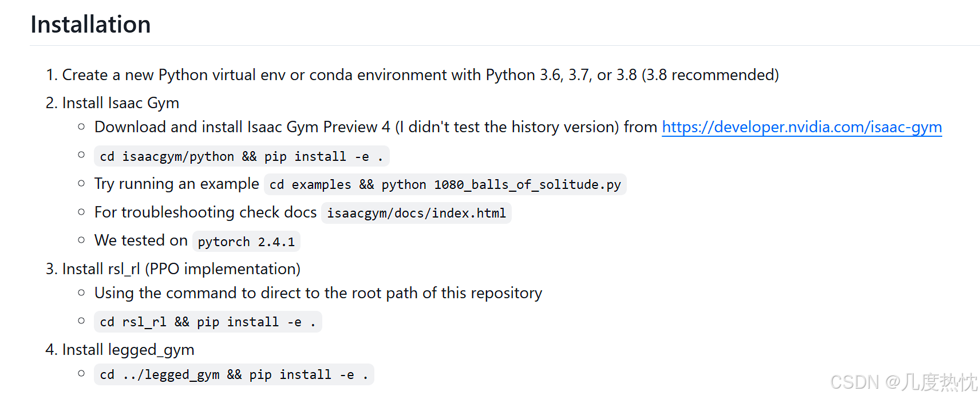Screen dimensions: 980x399
Task: Click the ../legged_gym pip install code snippet
Action: (x=234, y=374)
